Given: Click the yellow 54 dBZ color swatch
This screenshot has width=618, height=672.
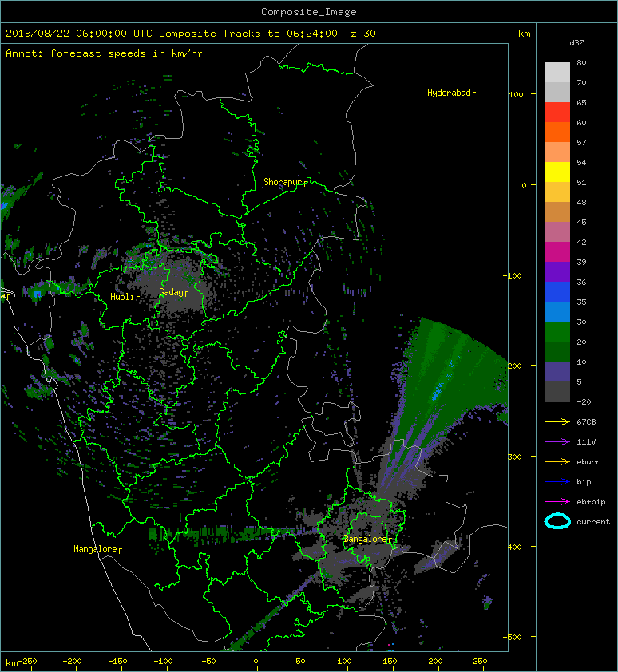Looking at the screenshot, I should point(557,172).
